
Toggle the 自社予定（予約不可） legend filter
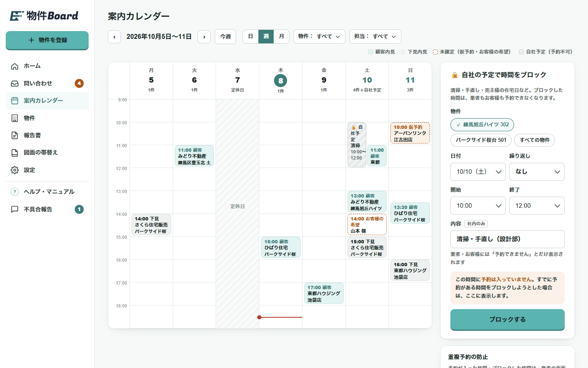tap(546, 52)
